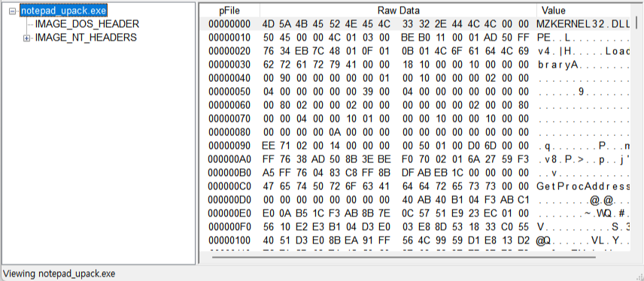Click raw data starting 56 10 E2 E3

[x=396, y=227]
